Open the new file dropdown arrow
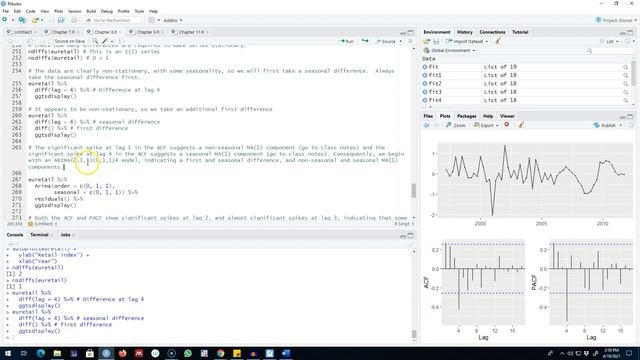Viewport: 640px width, 360px height. coord(13,20)
